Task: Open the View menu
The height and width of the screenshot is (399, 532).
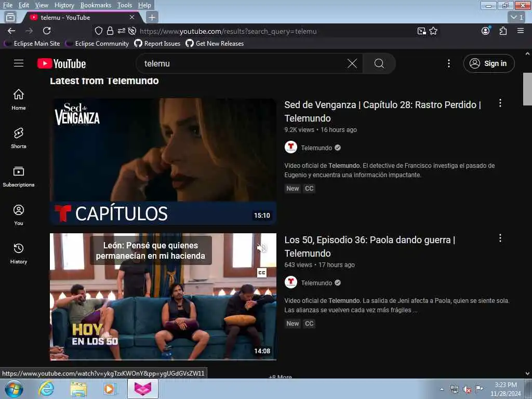Action: click(42, 5)
